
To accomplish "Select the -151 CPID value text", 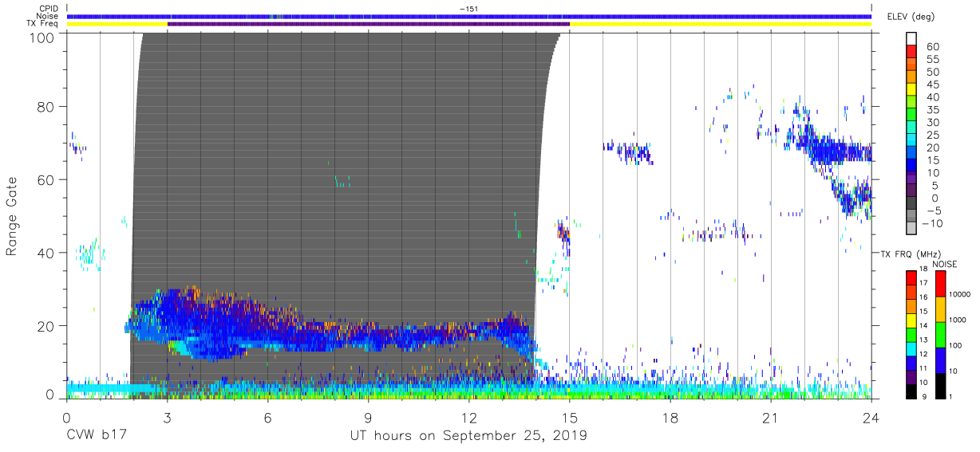I will click(x=468, y=9).
